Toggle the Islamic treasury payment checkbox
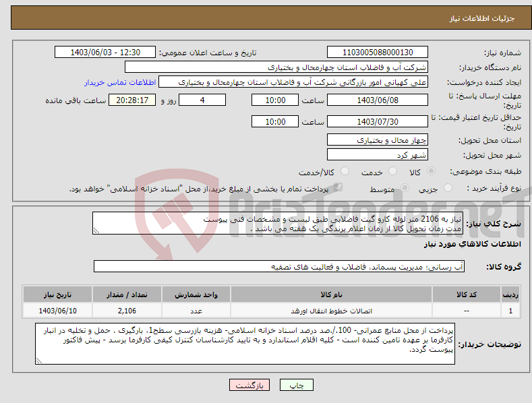Screen dimensions: 532x403 [338, 187]
